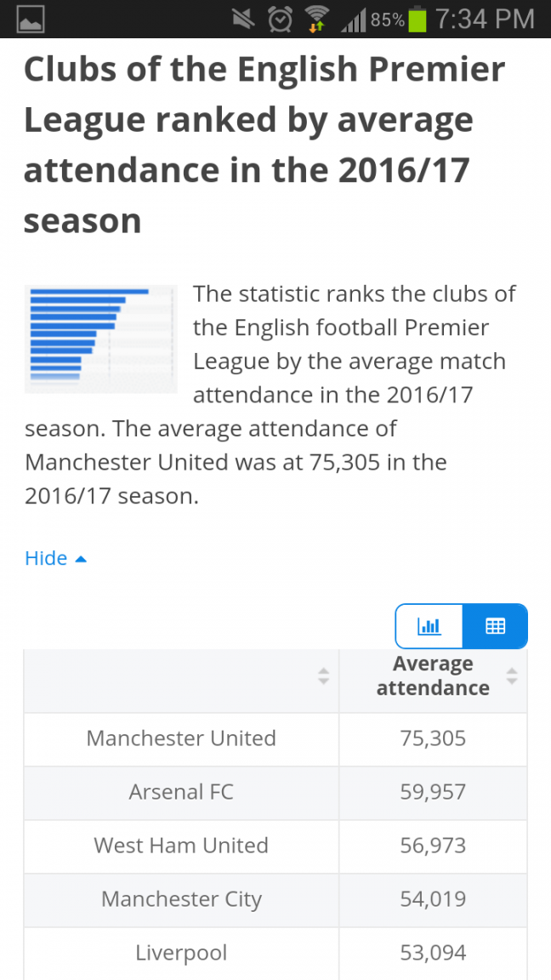Tap the cellular signal bars icon
The height and width of the screenshot is (980, 551).
coord(354,21)
